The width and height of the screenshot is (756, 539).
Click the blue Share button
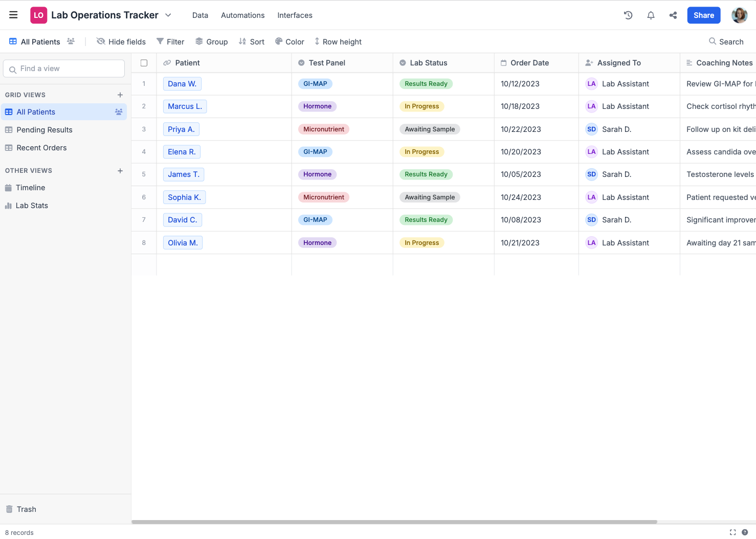pyautogui.click(x=704, y=15)
